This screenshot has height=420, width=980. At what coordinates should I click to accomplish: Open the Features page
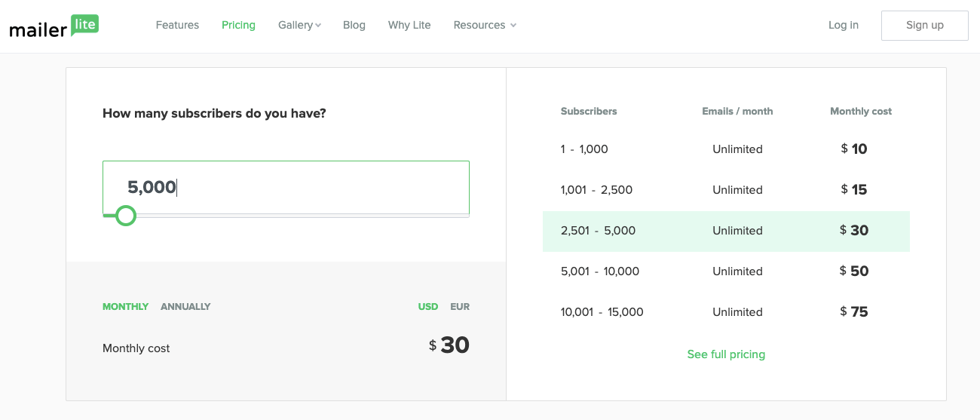[177, 25]
